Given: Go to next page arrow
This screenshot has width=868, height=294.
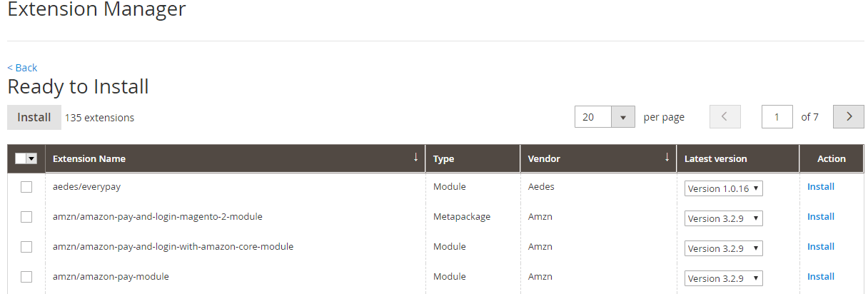Looking at the screenshot, I should (x=849, y=117).
